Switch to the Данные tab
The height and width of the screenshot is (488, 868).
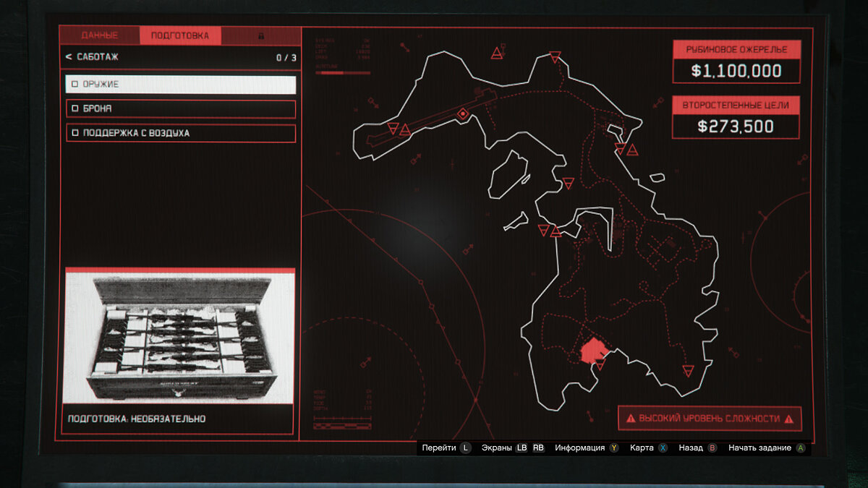point(100,35)
